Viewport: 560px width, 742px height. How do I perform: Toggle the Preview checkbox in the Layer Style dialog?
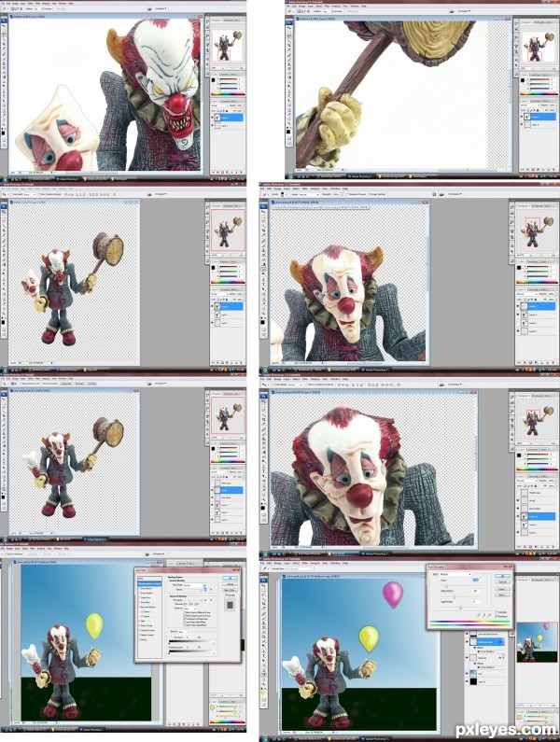pyautogui.click(x=226, y=595)
